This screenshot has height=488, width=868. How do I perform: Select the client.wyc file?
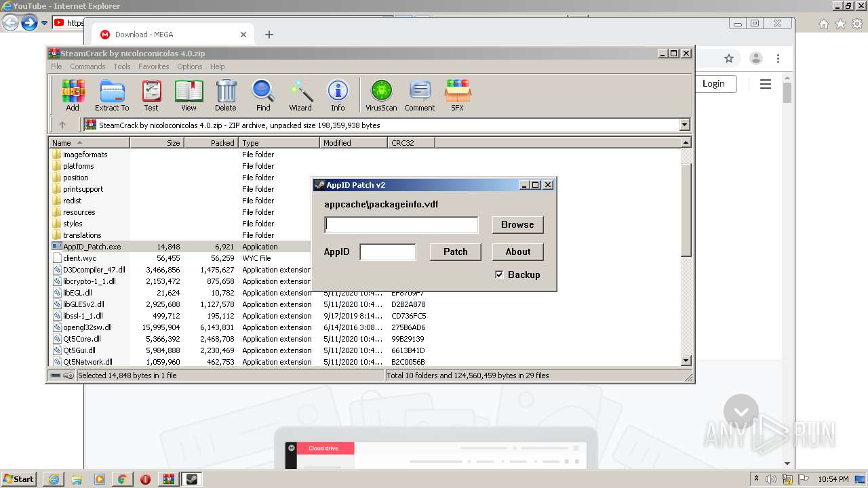coord(80,258)
